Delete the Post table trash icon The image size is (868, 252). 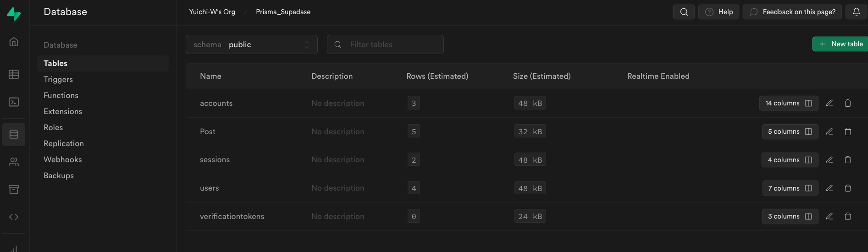tap(847, 131)
